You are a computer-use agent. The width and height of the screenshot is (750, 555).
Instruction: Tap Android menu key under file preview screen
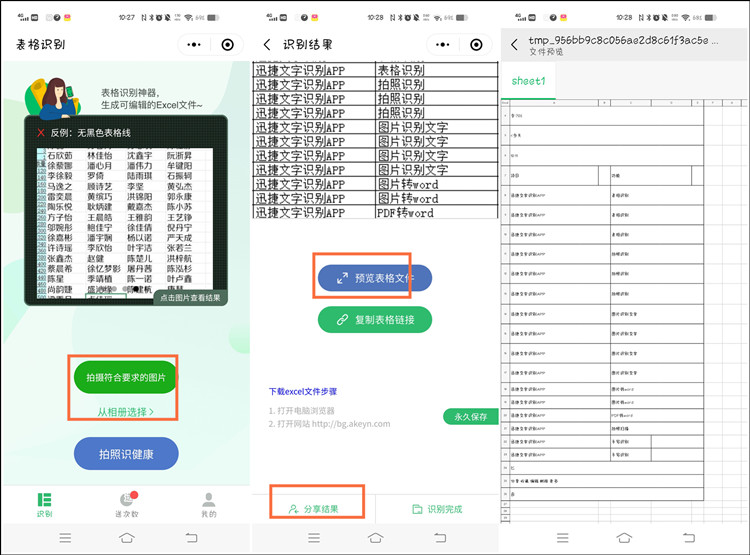pos(563,538)
